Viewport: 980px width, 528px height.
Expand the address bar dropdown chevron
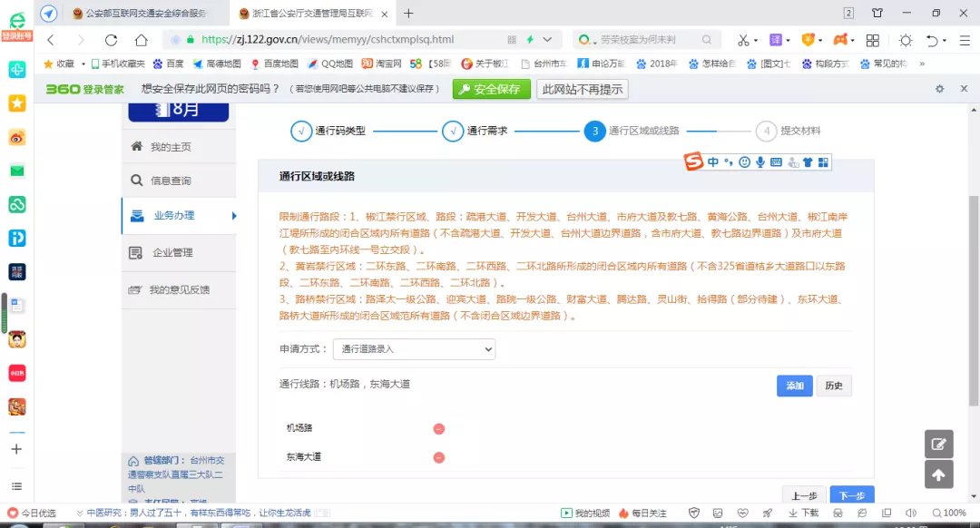547,39
